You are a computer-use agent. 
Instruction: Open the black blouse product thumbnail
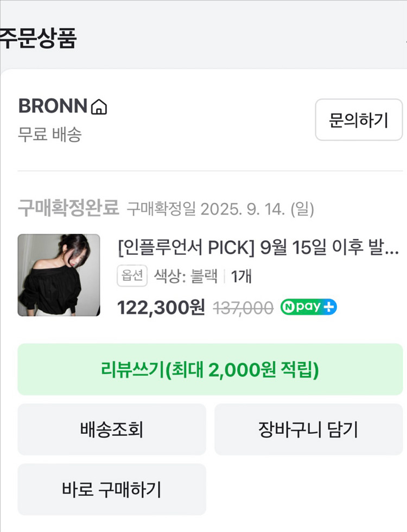[59, 275]
